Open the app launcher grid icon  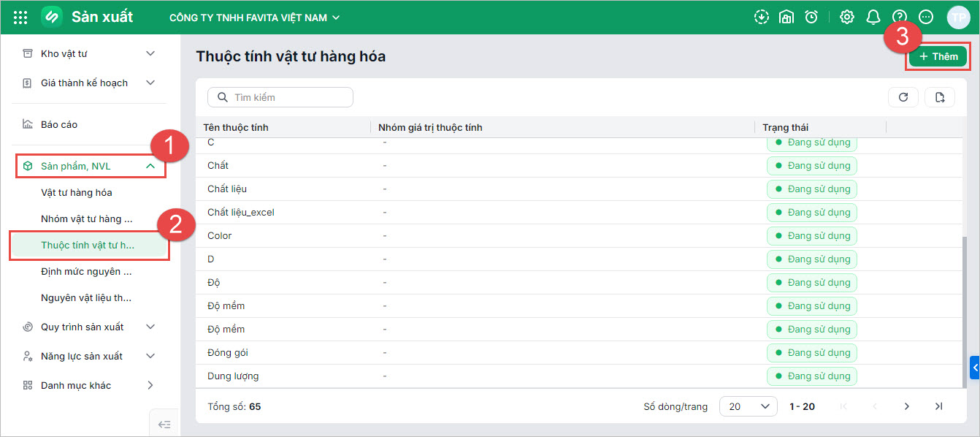20,17
